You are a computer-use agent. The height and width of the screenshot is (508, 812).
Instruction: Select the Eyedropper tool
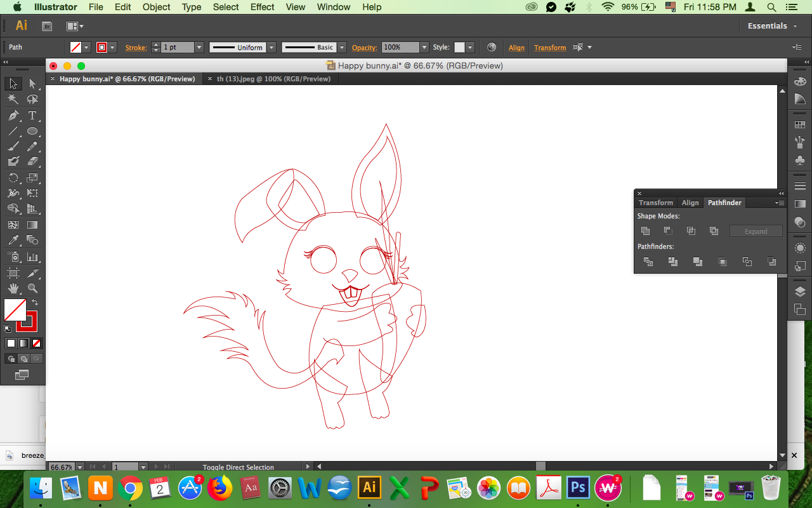tap(13, 240)
